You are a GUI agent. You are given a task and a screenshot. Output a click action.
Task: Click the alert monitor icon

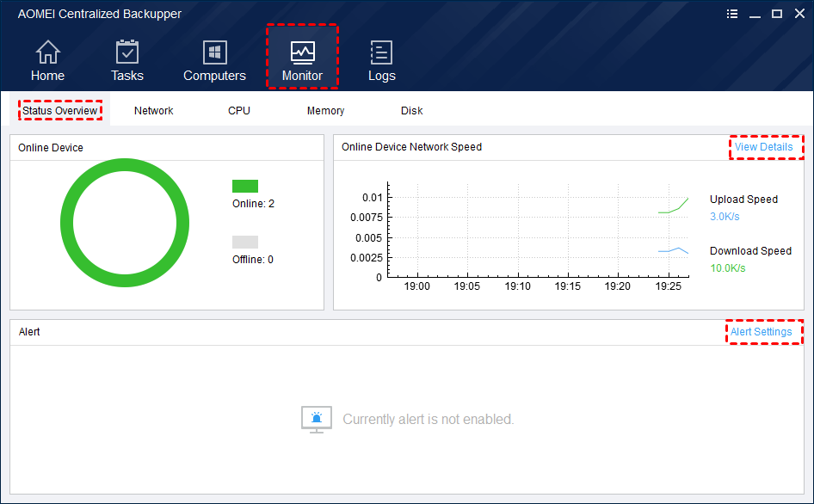(316, 420)
